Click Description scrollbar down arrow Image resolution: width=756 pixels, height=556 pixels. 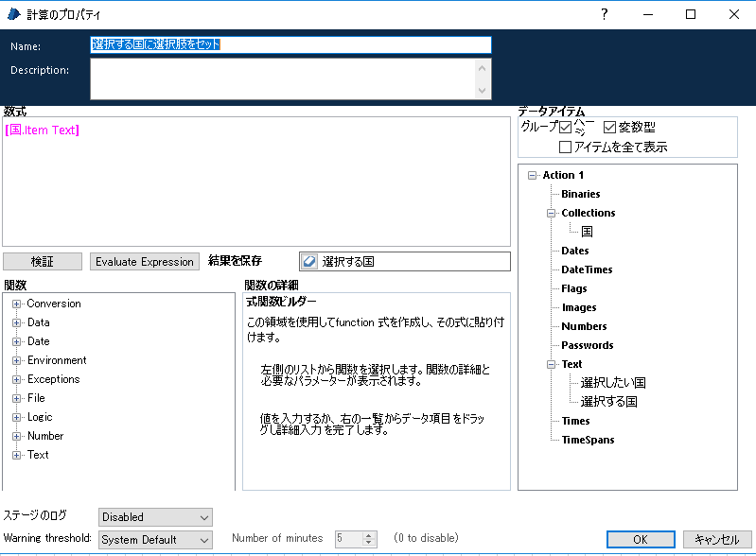click(x=483, y=91)
